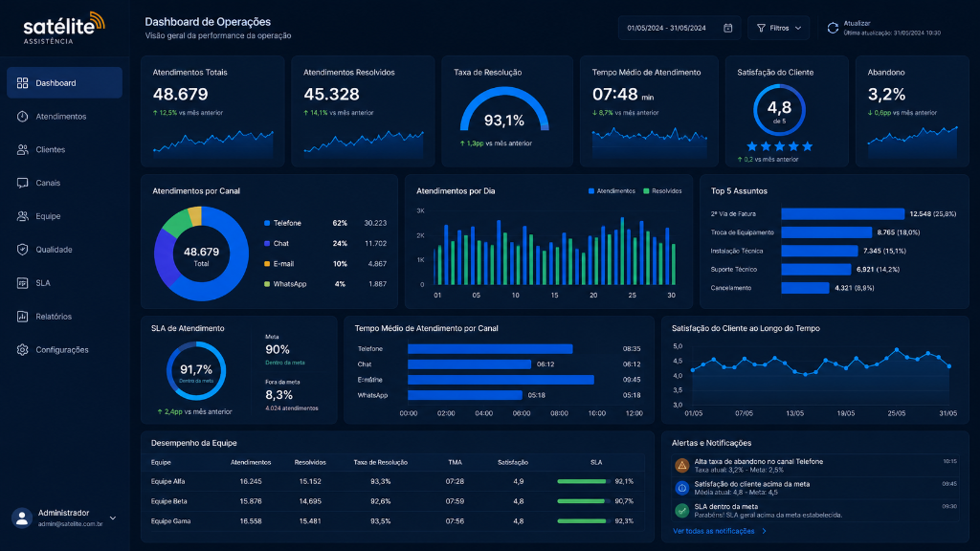Click the WhatsApp legend color swatch

click(267, 284)
